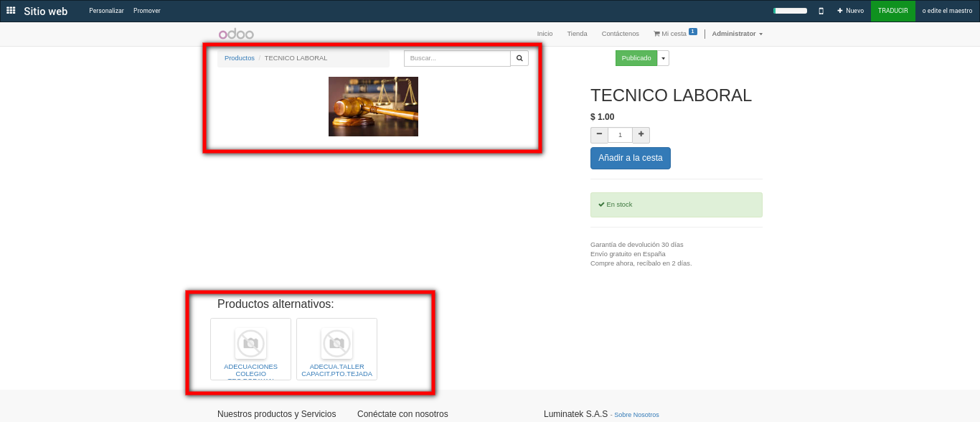Toggle the Publicado status button
This screenshot has height=422, width=980.
pos(636,58)
